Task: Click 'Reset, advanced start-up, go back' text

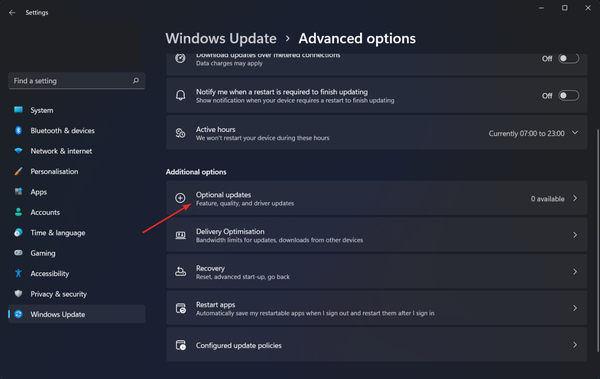Action: [x=243, y=277]
